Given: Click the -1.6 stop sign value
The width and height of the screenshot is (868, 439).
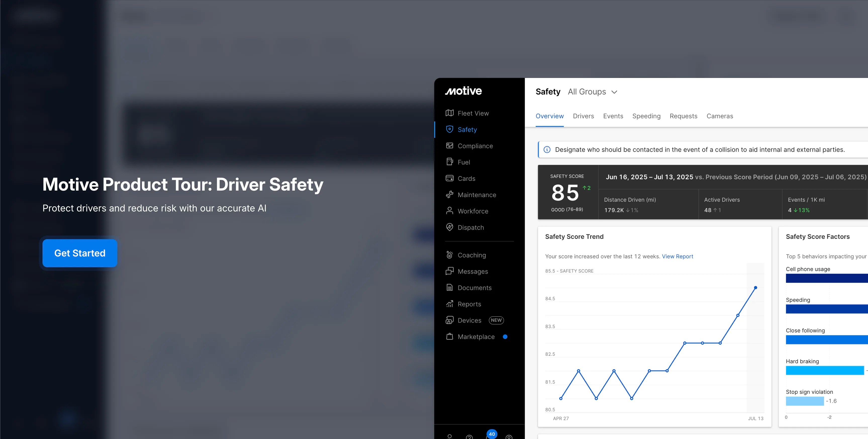Looking at the screenshot, I should coord(831,401).
